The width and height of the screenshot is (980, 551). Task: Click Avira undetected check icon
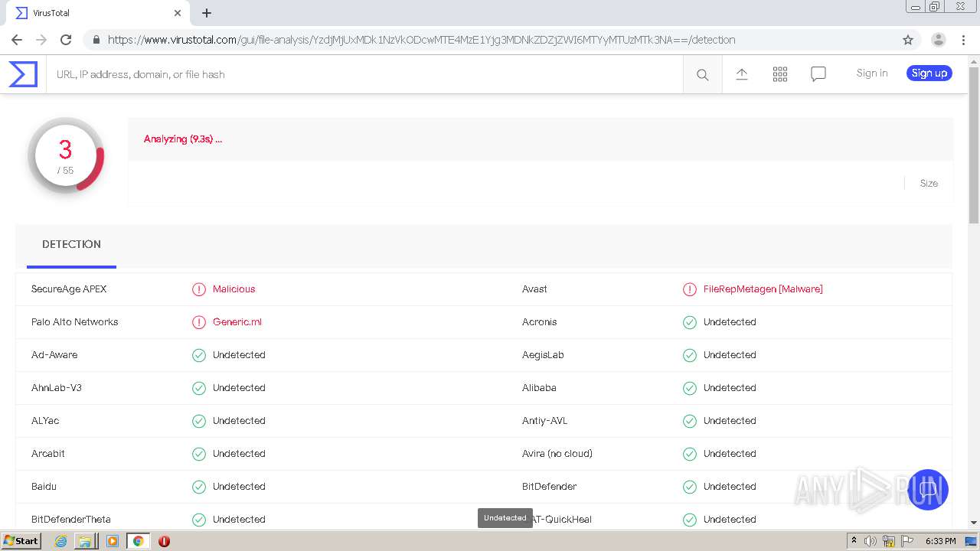point(690,454)
